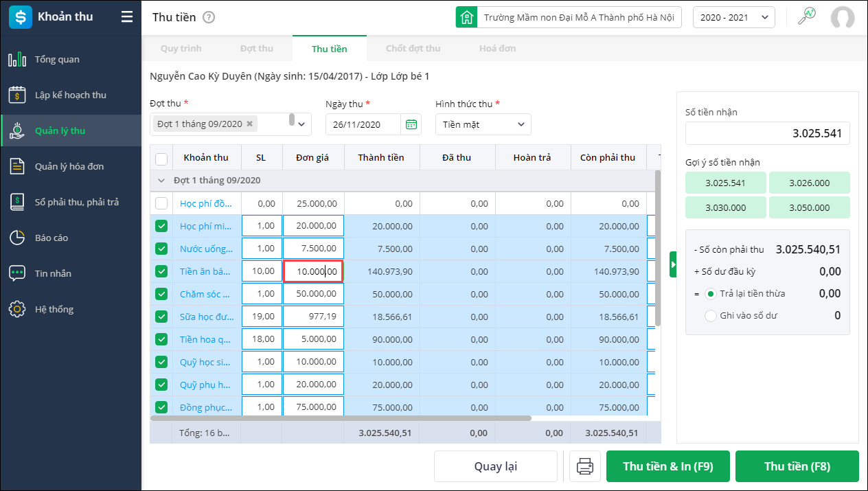Choose suggested amount 3.026.000

pos(810,183)
